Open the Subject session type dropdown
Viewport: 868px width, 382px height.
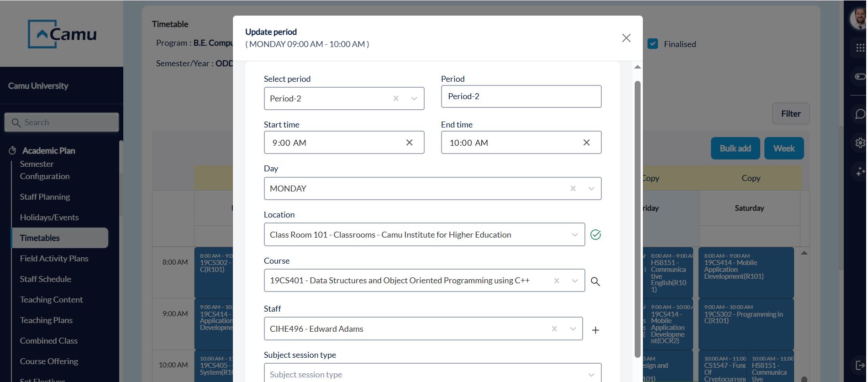point(591,374)
